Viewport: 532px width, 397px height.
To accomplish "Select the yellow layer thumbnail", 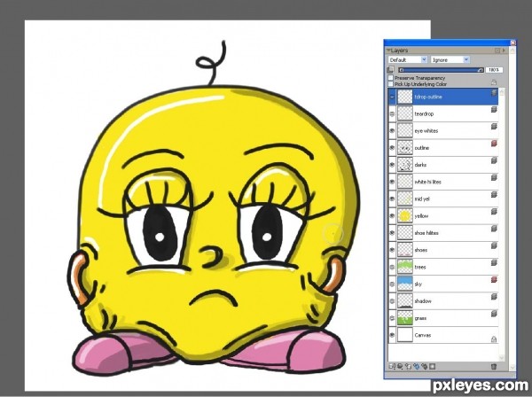I will click(x=405, y=216).
